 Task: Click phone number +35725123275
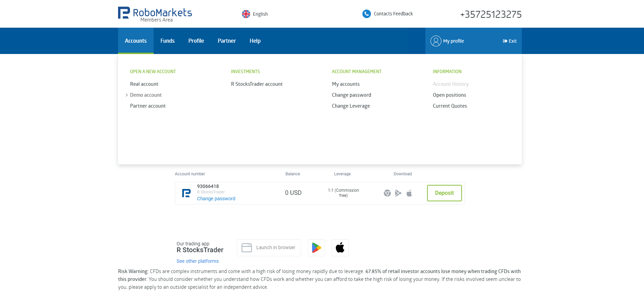point(491,14)
